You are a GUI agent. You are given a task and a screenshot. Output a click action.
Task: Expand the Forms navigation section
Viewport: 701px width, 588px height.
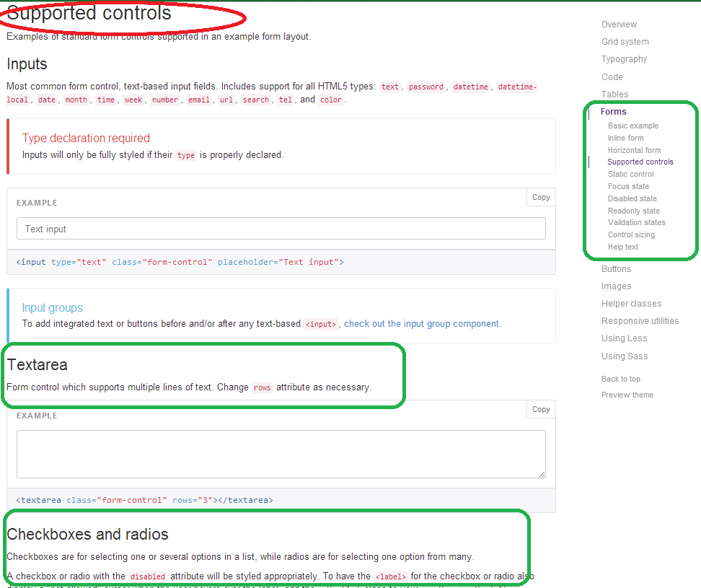[x=613, y=111]
